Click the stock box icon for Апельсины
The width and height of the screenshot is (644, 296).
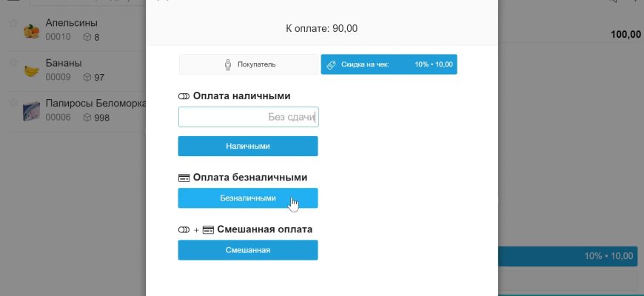click(x=87, y=37)
